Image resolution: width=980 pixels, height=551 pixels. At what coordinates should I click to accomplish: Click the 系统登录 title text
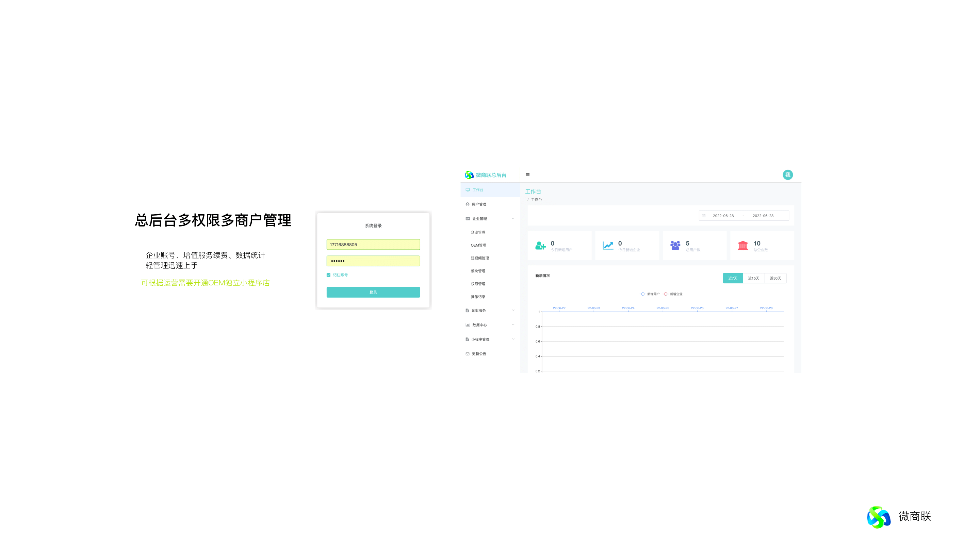[x=373, y=226]
